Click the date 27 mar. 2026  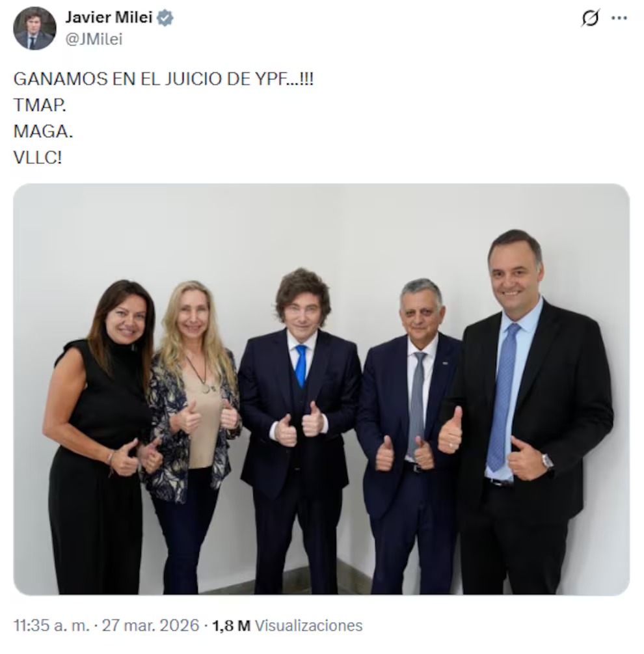[151, 626]
